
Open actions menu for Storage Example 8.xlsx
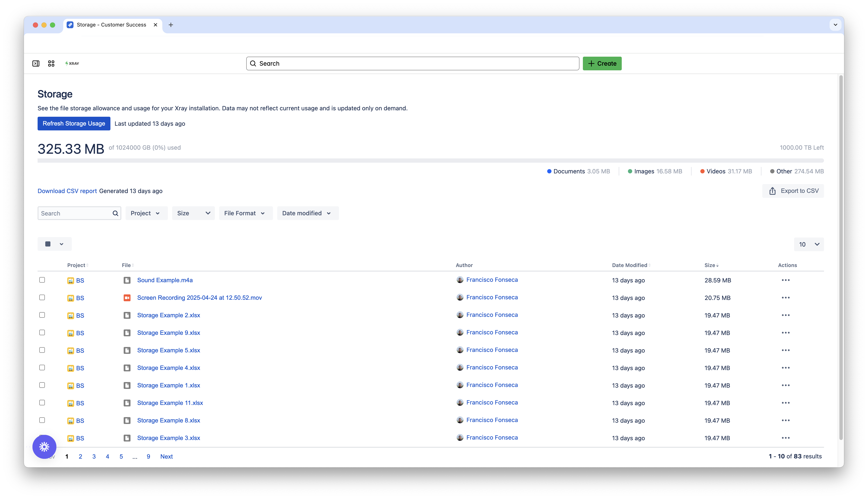click(x=786, y=420)
